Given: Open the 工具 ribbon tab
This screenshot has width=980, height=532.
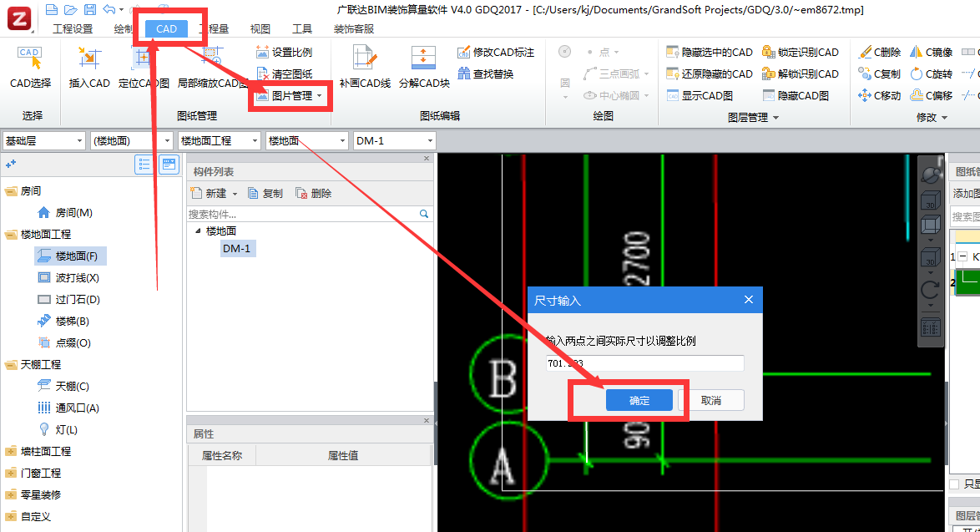Looking at the screenshot, I should 302,28.
